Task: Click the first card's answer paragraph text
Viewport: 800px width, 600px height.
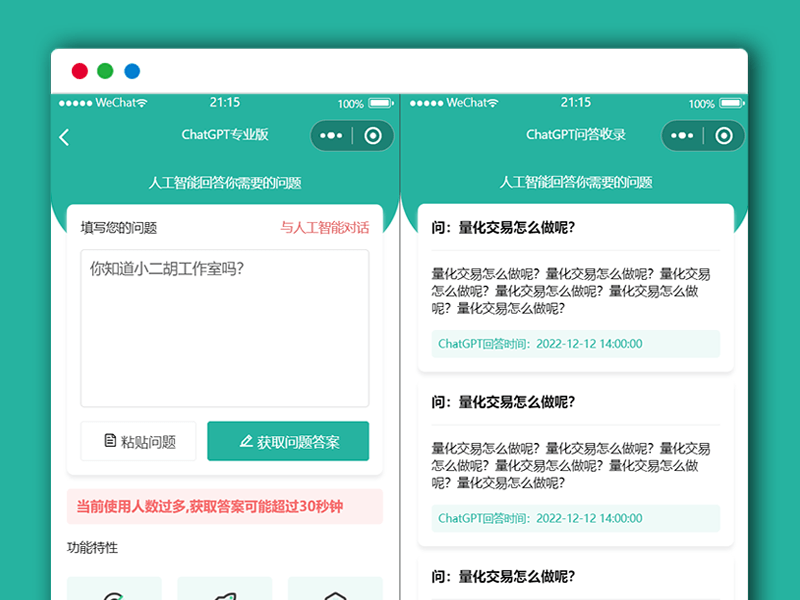Action: coord(571,291)
